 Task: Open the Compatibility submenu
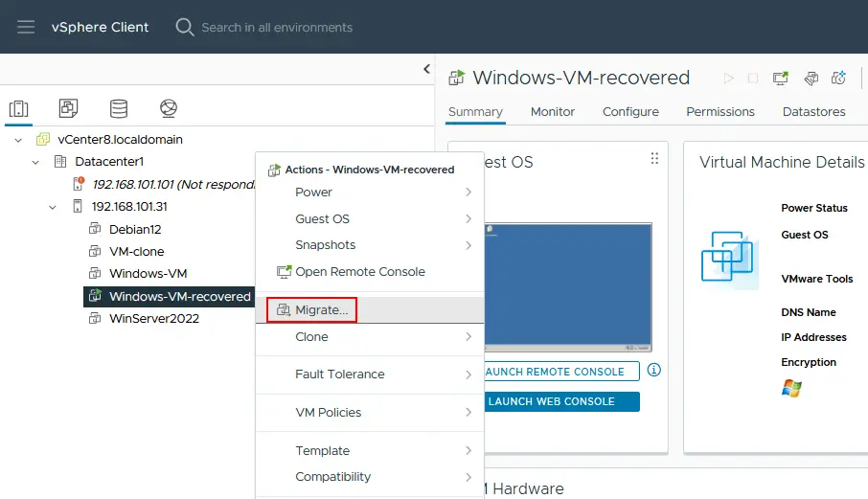point(369,477)
